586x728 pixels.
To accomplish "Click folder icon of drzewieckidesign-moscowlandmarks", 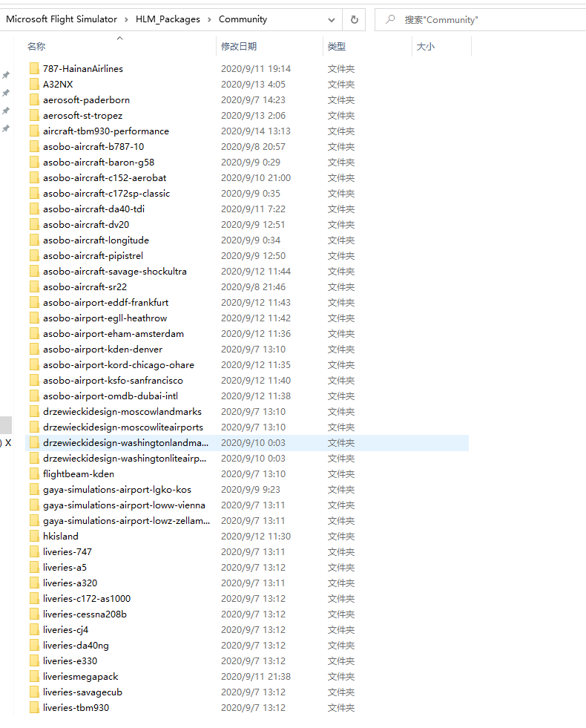I will (x=34, y=411).
